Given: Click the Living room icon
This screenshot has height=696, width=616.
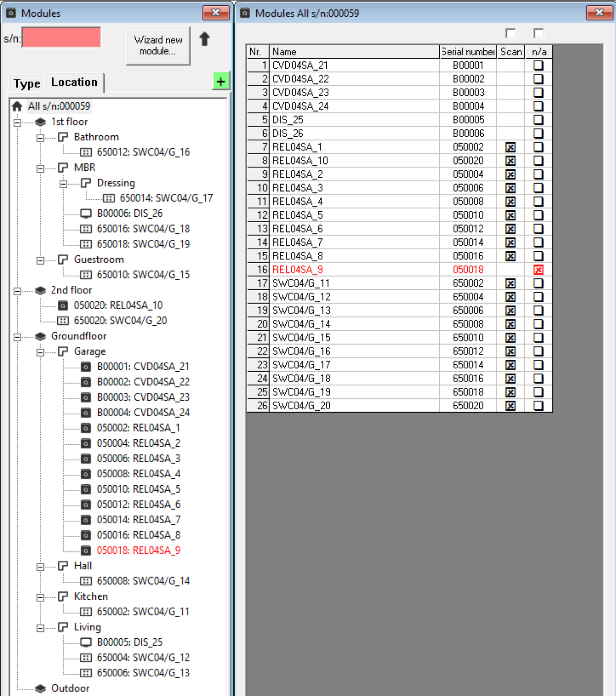Looking at the screenshot, I should [63, 627].
